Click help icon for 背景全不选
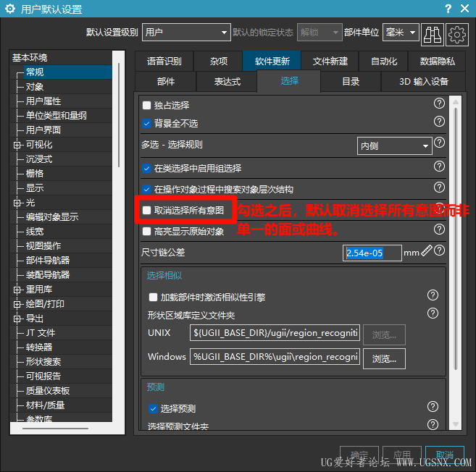 439,122
